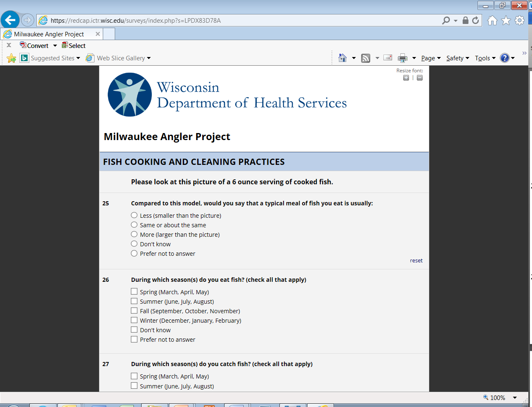Open the Convert dropdown arrow
The width and height of the screenshot is (532, 407).
[x=55, y=46]
